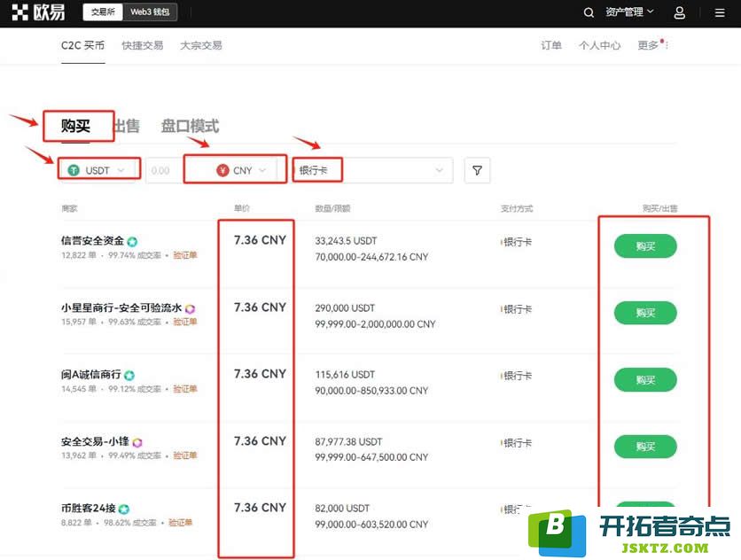This screenshot has height=560, width=741.
Task: Click the 欧易 OKX logo
Action: (38, 12)
